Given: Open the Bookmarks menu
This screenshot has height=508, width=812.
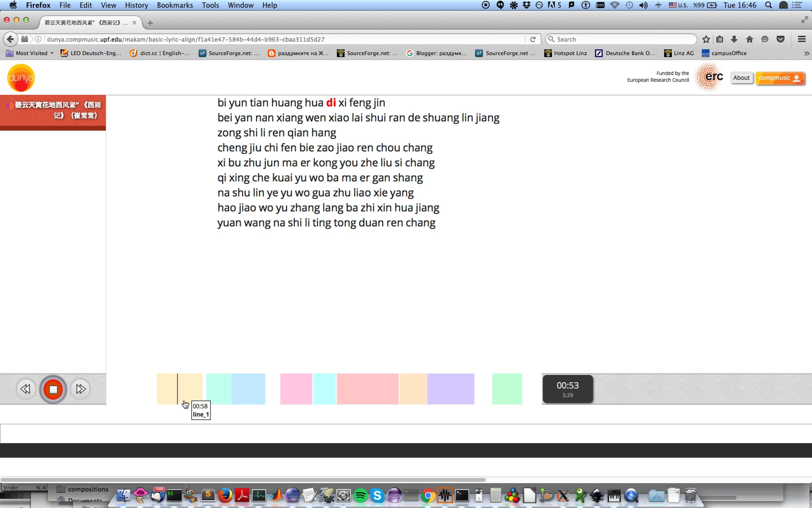Looking at the screenshot, I should point(175,5).
